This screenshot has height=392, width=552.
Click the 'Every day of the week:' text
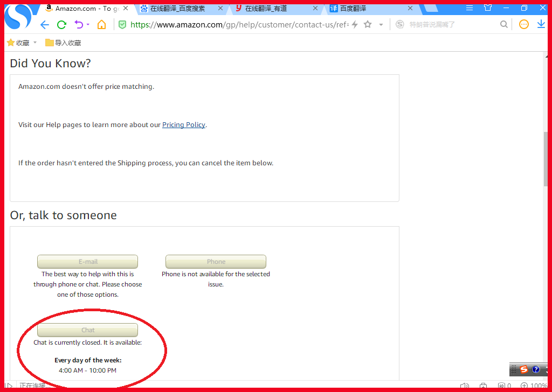tap(88, 360)
